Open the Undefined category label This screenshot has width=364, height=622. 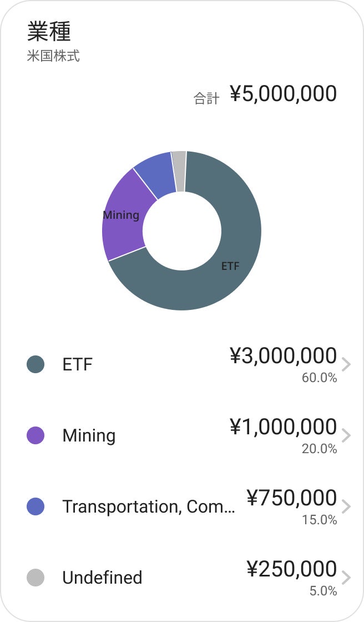(102, 578)
